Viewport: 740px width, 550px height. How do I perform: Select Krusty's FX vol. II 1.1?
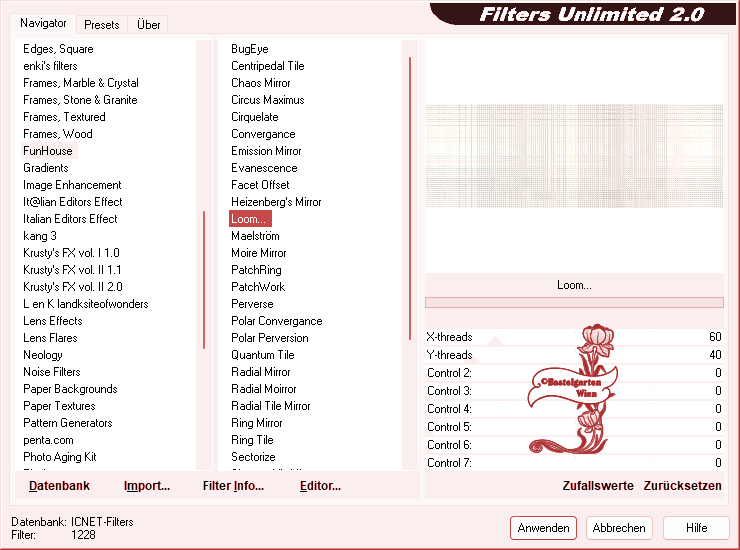pos(72,270)
